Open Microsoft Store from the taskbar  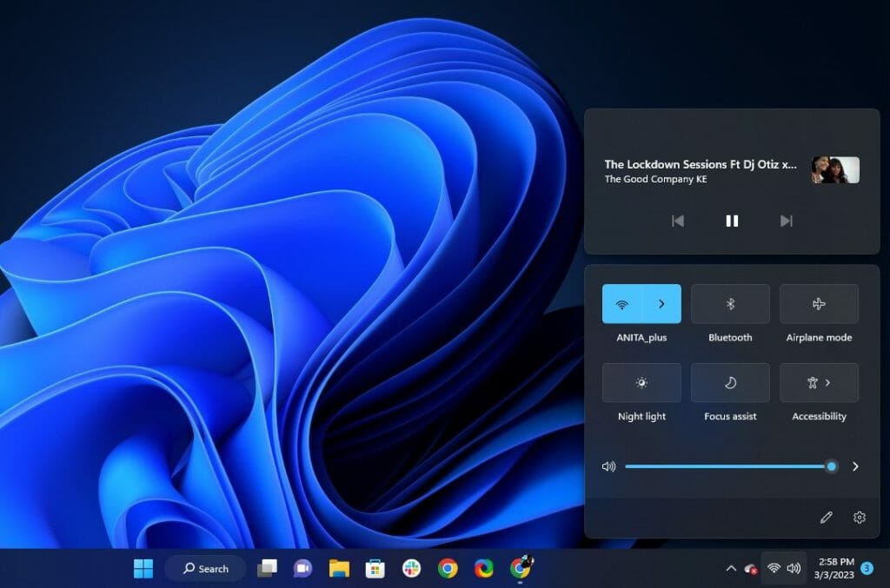coord(374,569)
